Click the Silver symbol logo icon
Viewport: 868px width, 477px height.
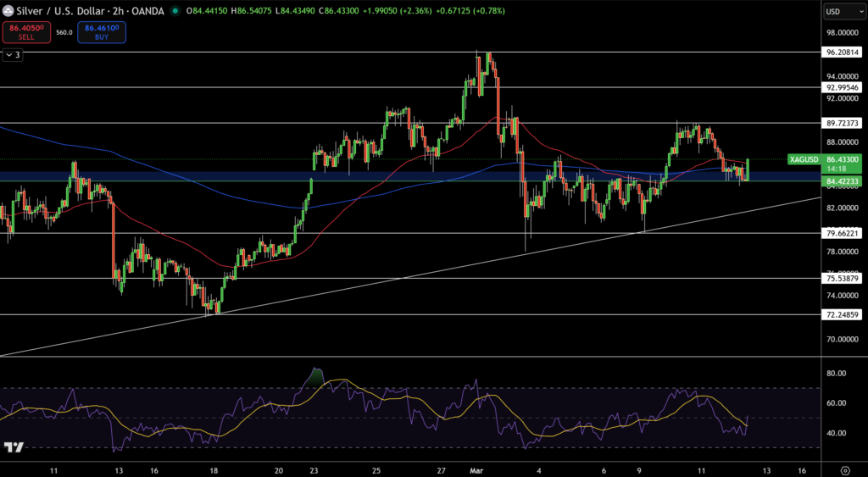pos(9,11)
